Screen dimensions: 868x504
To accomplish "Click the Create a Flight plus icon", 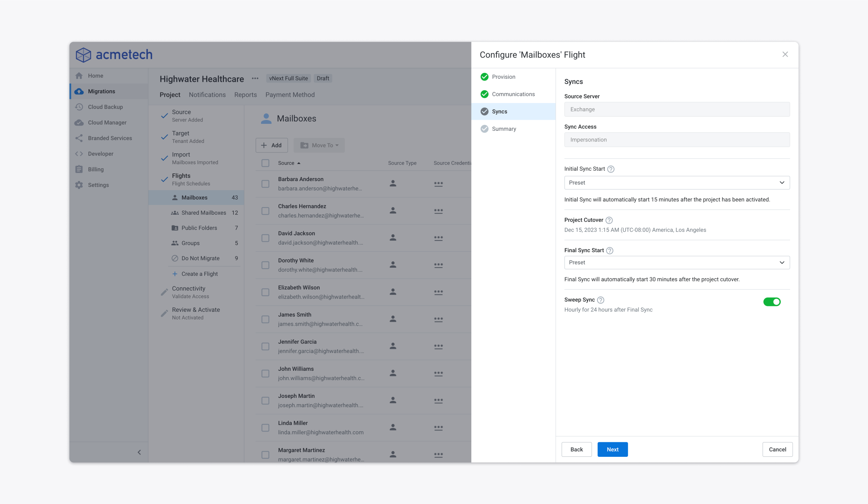I will [x=175, y=274].
